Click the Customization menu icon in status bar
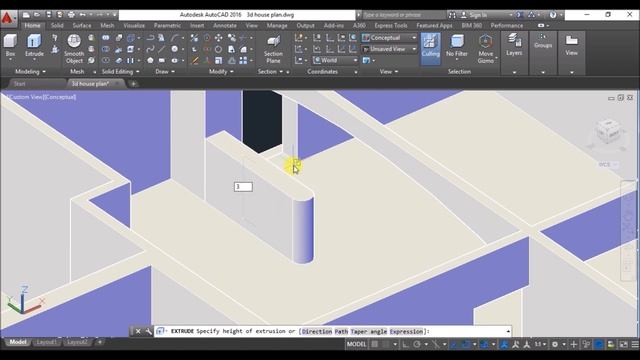640x360 pixels. click(x=635, y=344)
